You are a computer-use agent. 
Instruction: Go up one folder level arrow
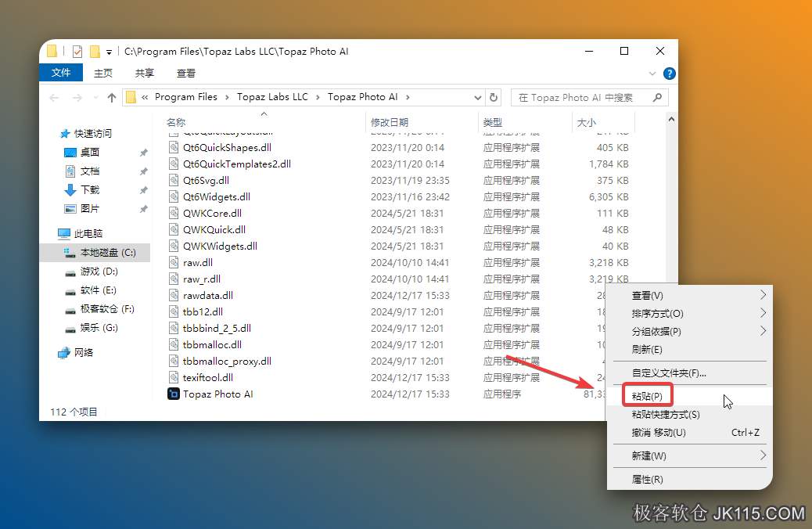point(111,97)
